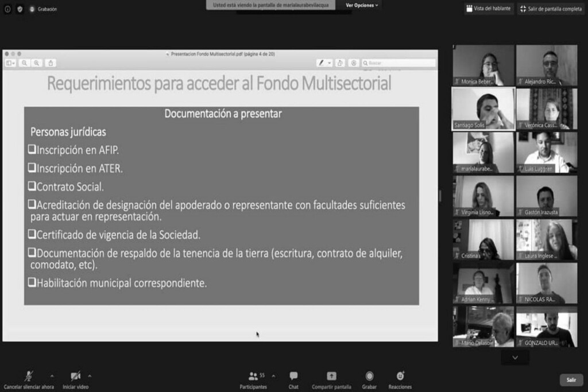Show more participants with down chevron
This screenshot has width=588, height=392.
pos(515,358)
